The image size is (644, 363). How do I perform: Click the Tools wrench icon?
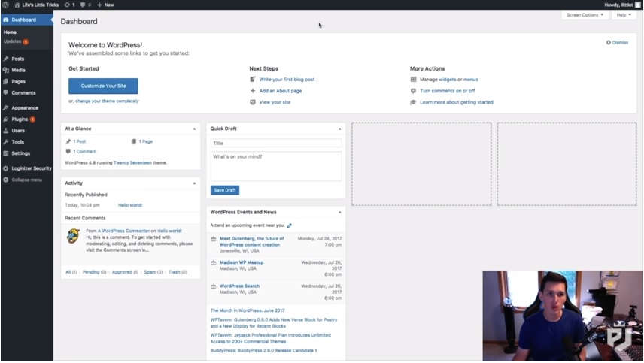pyautogui.click(x=6, y=142)
